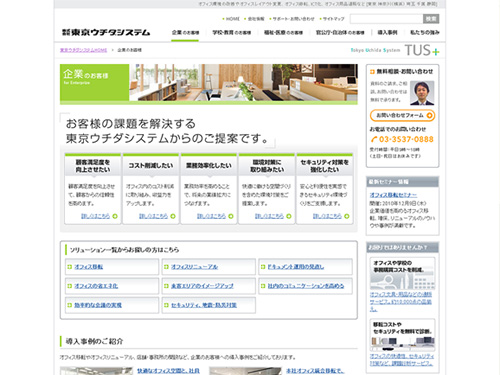Image resolution: width=500 pixels, height=375 pixels.
Task: Click square bullet icon before オフィスリニューアル
Action: 166,267
